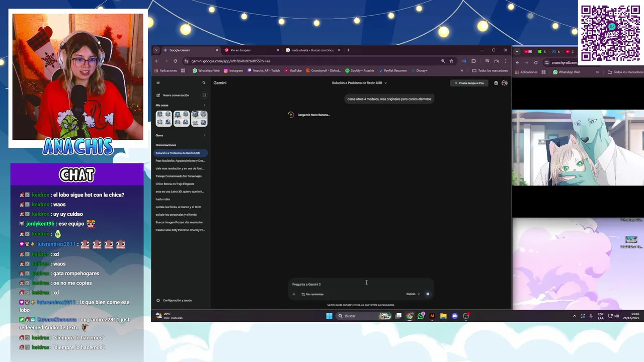Open conversation Paleta Hello Kitty Petrizzio
Image resolution: width=644 pixels, height=362 pixels.
[181, 230]
